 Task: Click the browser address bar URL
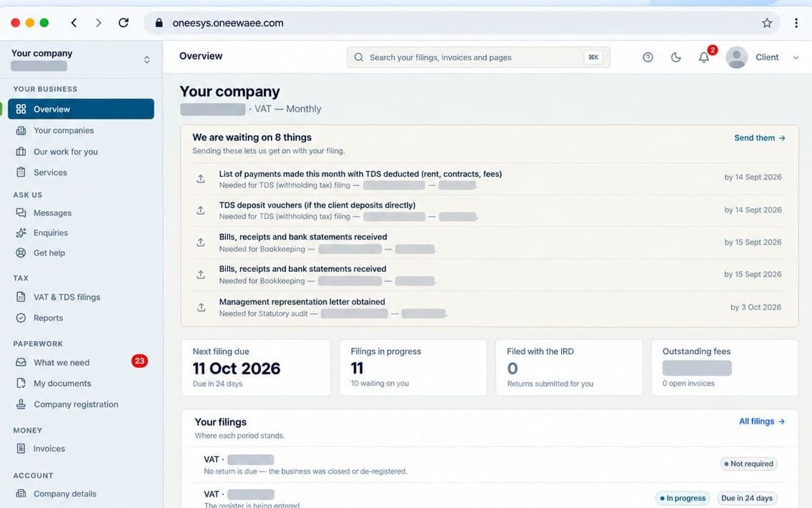pyautogui.click(x=228, y=23)
